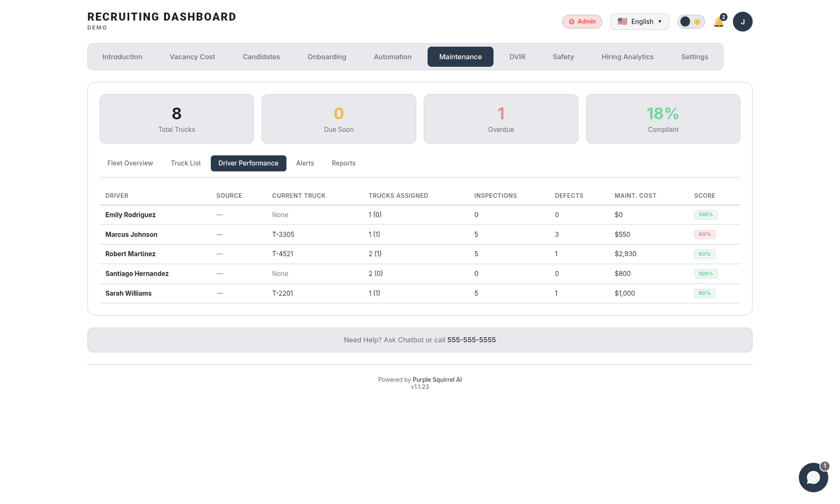Click Marcus Johnson's 40% score badge
The image size is (840, 504).
704,235
